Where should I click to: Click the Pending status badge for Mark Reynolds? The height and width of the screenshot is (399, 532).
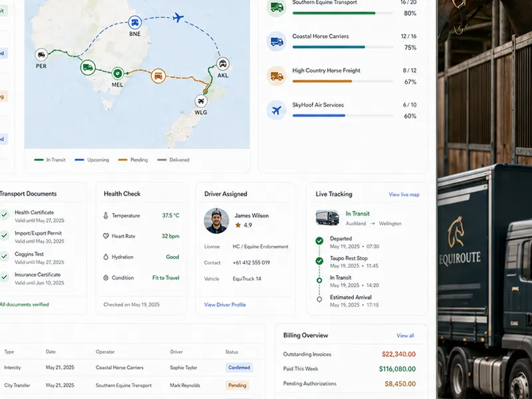pos(237,386)
